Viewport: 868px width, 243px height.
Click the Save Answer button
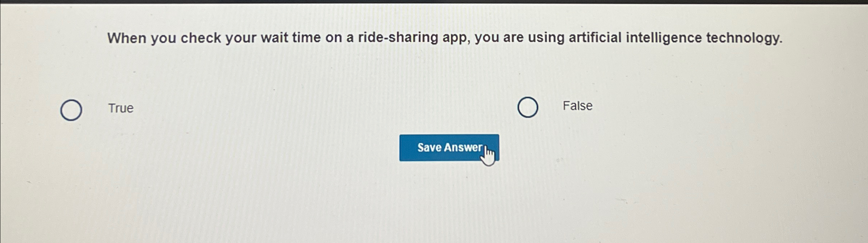[449, 148]
